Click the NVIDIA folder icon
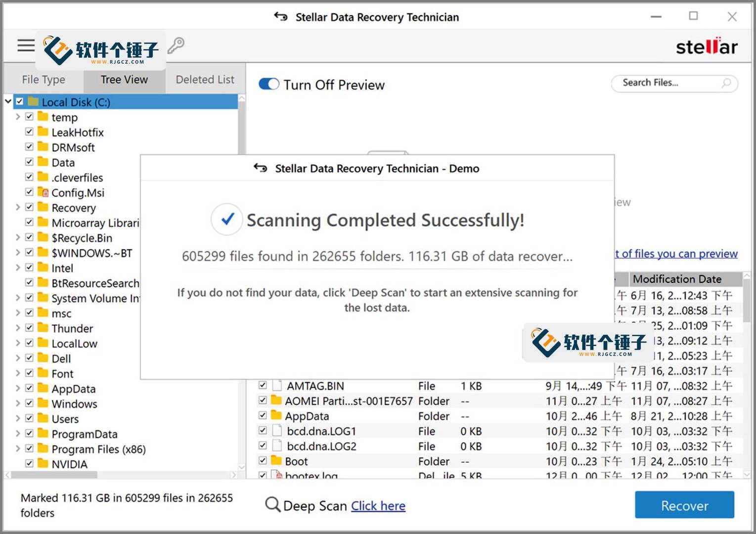This screenshot has height=534, width=756. point(43,464)
